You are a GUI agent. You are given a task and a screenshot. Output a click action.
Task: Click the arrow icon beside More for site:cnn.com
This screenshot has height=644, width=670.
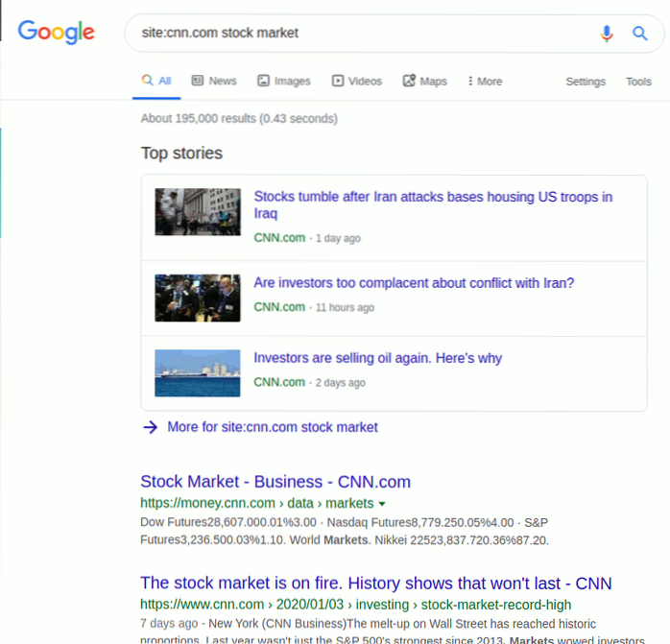[150, 427]
